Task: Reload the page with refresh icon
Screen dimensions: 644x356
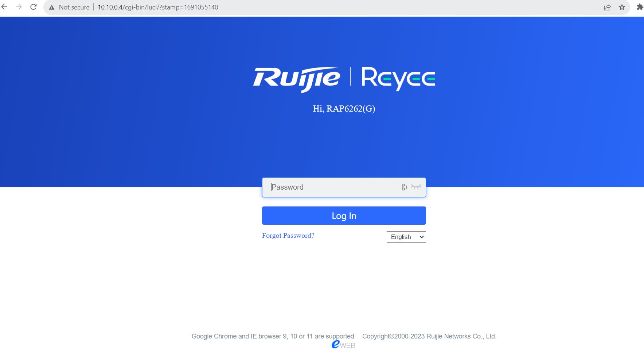Action: pyautogui.click(x=34, y=7)
